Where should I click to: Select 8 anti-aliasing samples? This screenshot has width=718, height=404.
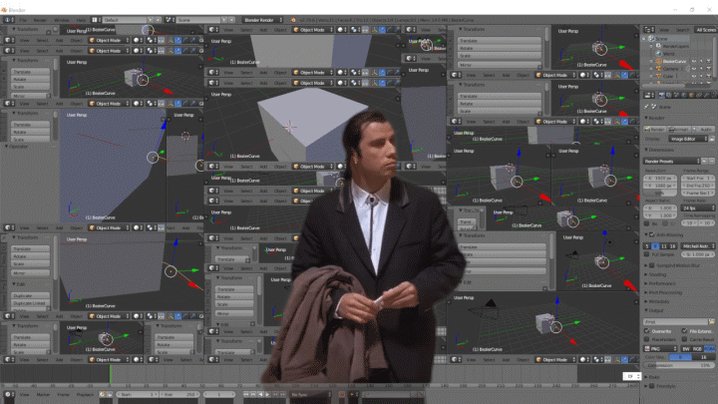click(655, 246)
